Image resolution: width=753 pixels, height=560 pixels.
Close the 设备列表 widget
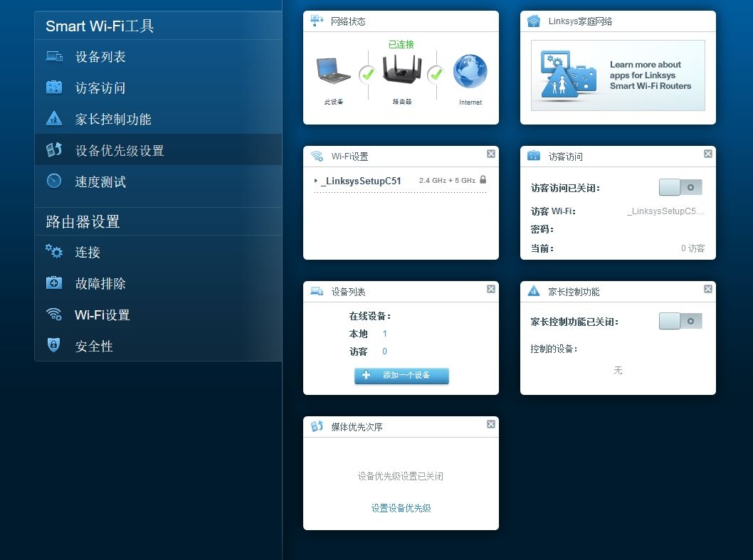tap(491, 289)
